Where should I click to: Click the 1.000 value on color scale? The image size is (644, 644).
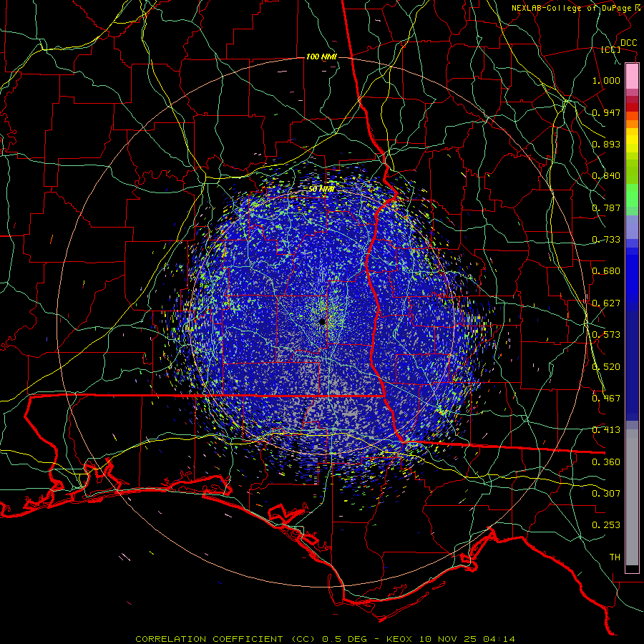pos(606,80)
